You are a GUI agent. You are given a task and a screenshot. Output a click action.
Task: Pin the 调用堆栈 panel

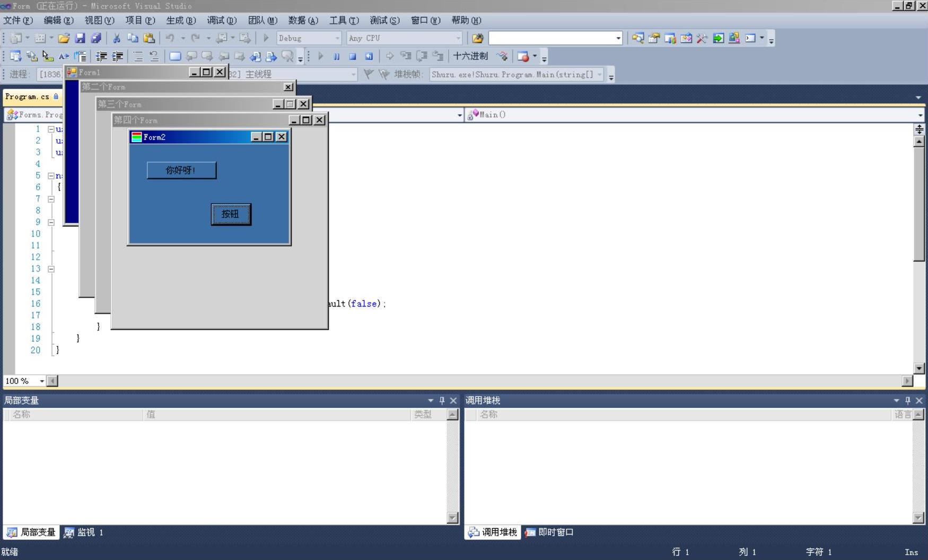[907, 400]
